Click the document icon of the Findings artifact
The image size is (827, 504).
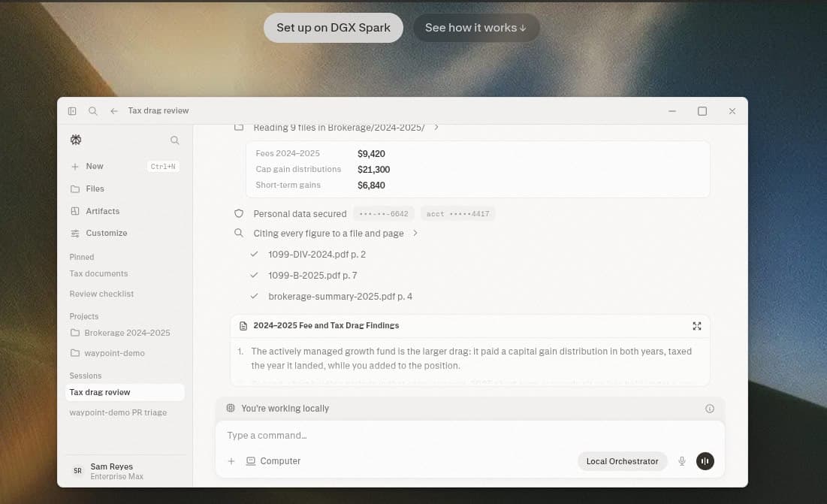pyautogui.click(x=243, y=326)
